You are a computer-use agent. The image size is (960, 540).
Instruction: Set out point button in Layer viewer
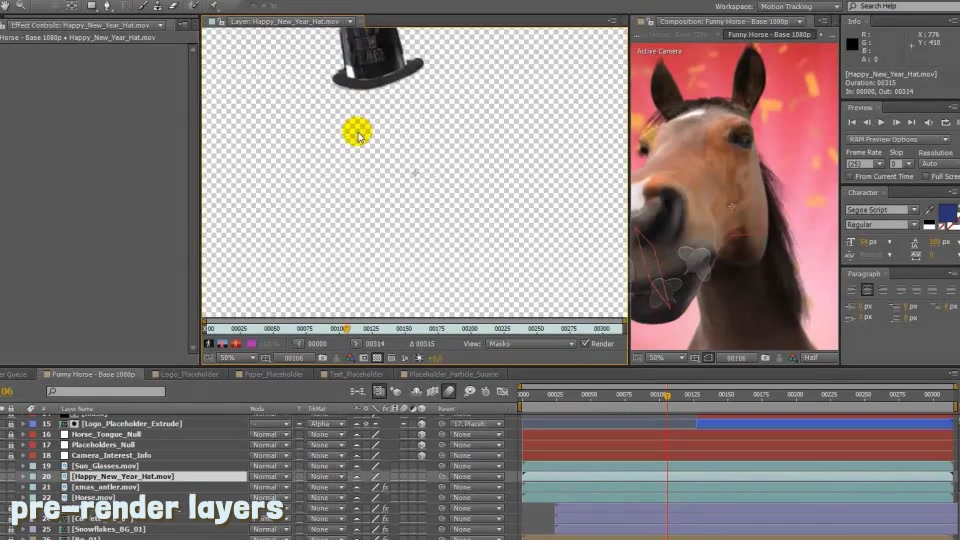click(356, 343)
